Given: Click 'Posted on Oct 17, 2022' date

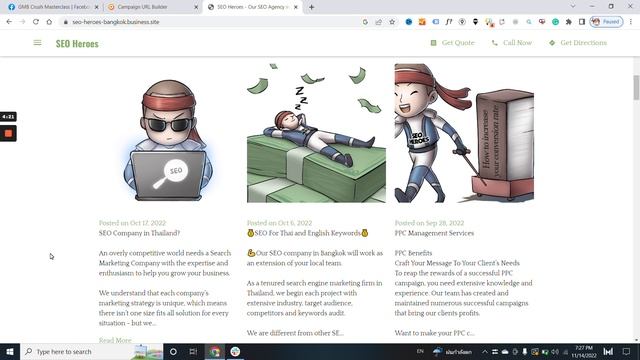Looking at the screenshot, I should (132, 223).
